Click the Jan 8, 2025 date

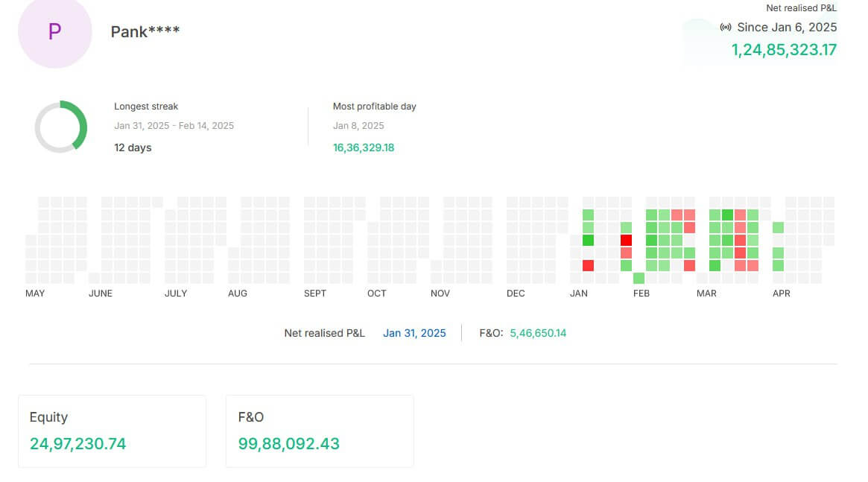tap(358, 126)
